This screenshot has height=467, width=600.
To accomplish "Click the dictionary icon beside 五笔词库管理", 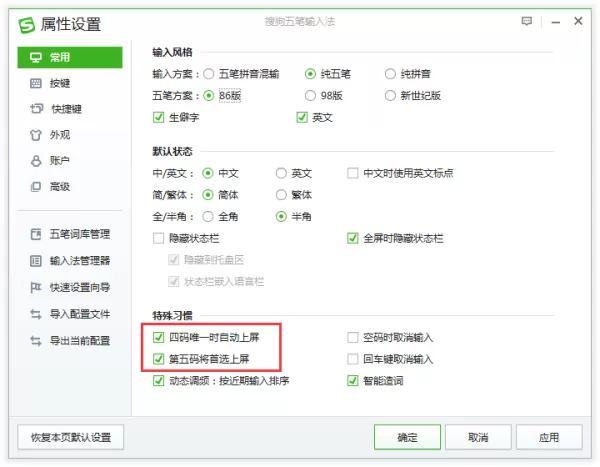I will (36, 234).
